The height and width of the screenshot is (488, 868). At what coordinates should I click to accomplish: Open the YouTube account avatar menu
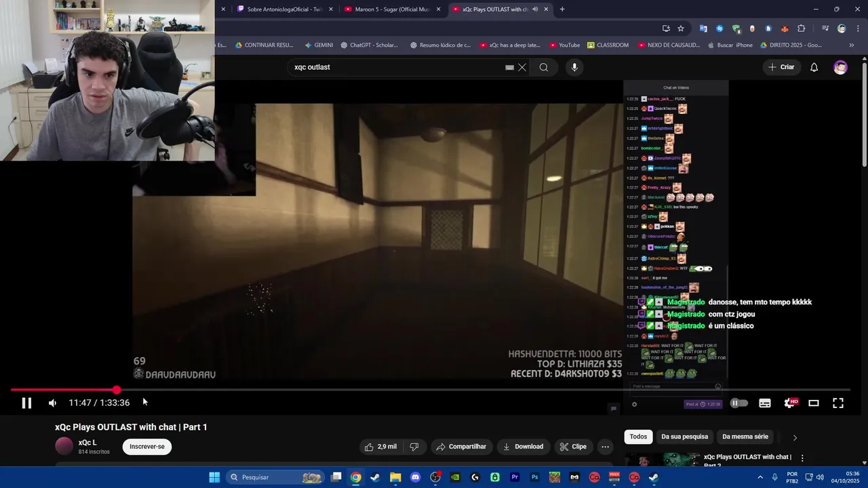coord(840,67)
